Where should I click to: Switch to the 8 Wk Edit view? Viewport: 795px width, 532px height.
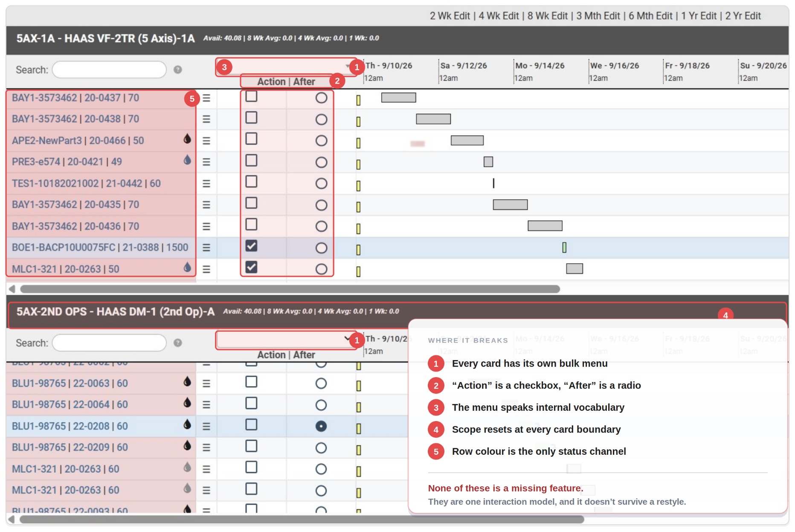click(548, 16)
